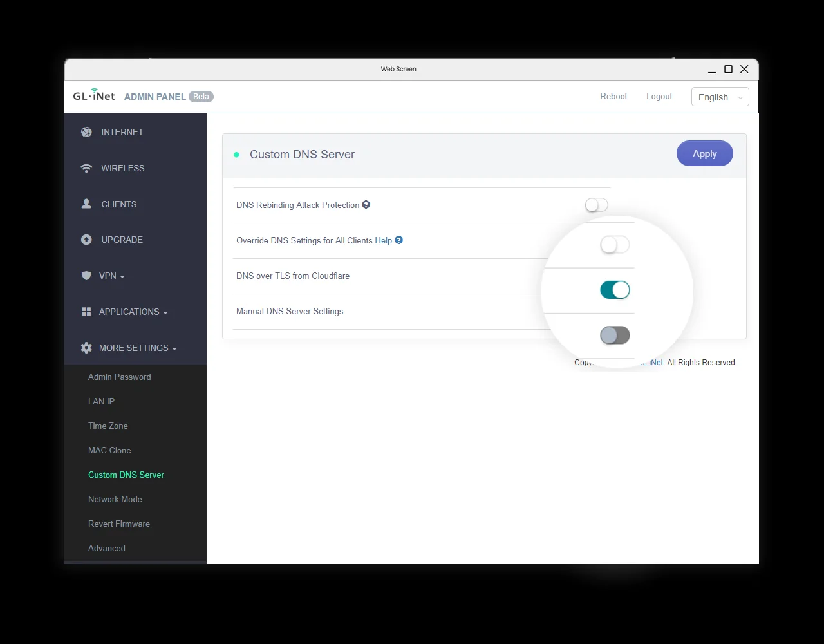Open the English language dropdown
Image resolution: width=824 pixels, height=644 pixels.
pos(720,97)
